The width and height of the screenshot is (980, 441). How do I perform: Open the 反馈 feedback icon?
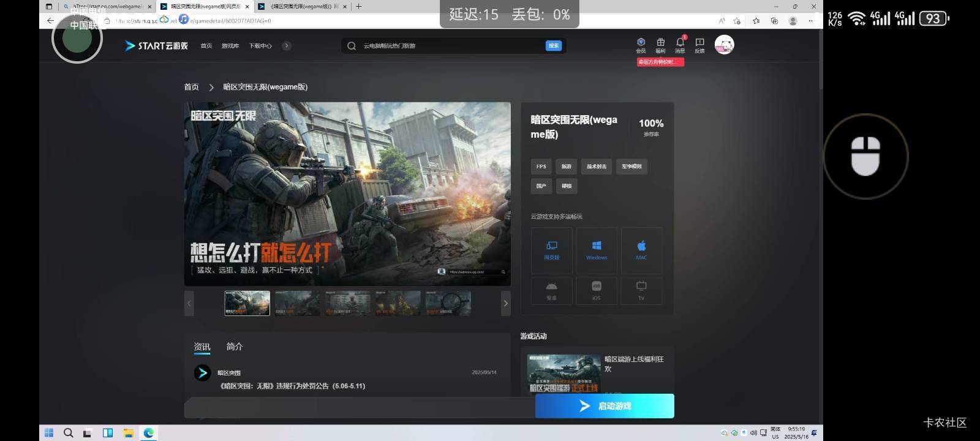699,45
